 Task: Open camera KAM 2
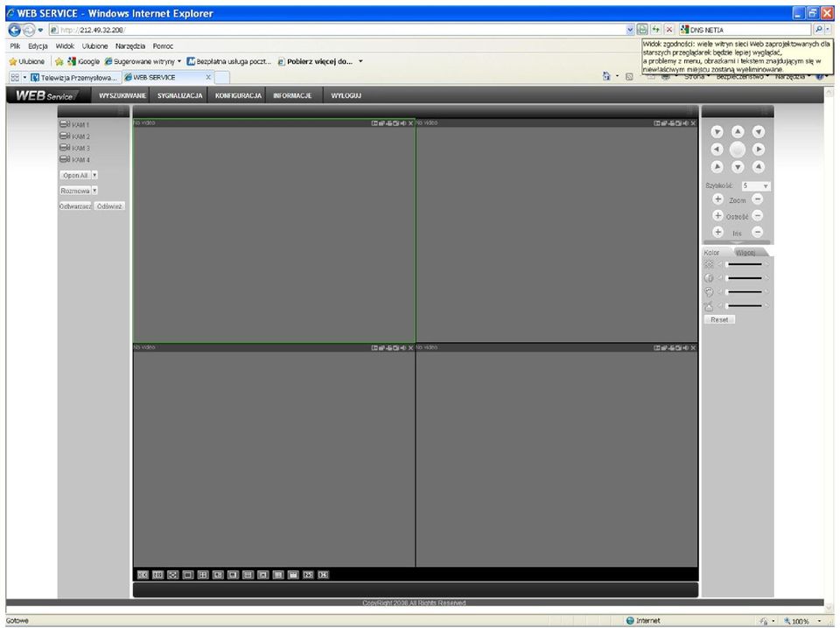coord(74,136)
